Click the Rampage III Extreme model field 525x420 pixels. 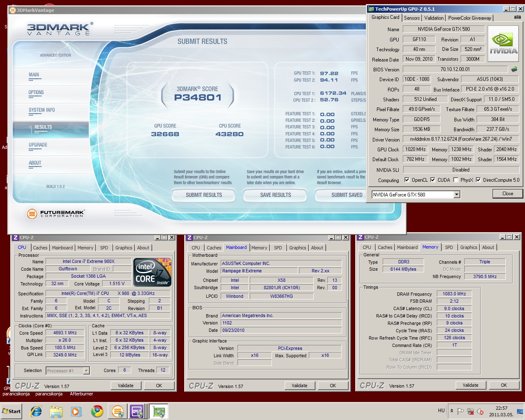coord(259,271)
